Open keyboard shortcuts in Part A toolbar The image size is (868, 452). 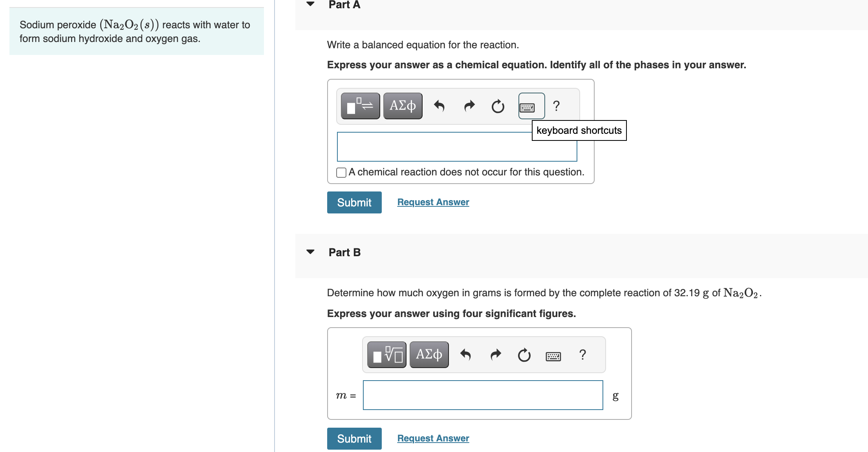pyautogui.click(x=530, y=105)
